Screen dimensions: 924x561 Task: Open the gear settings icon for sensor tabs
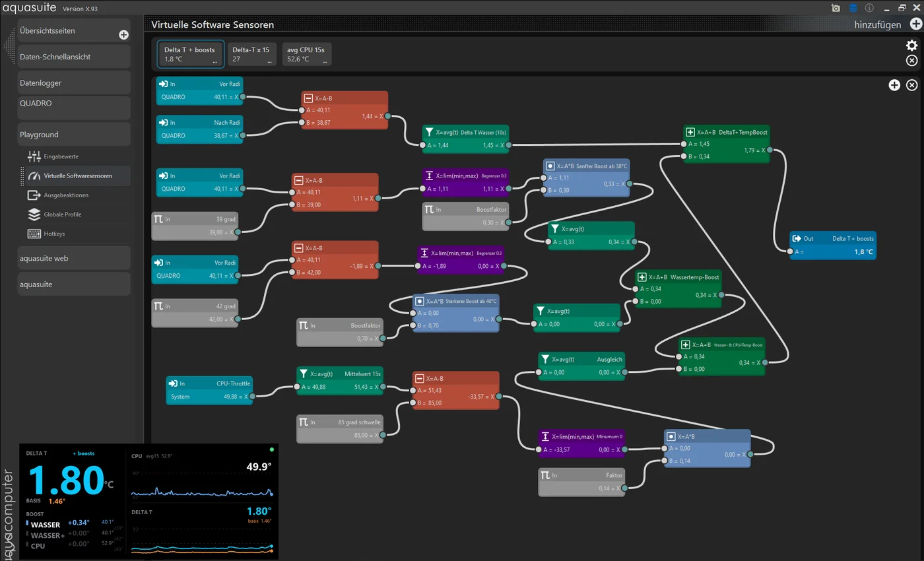(911, 46)
